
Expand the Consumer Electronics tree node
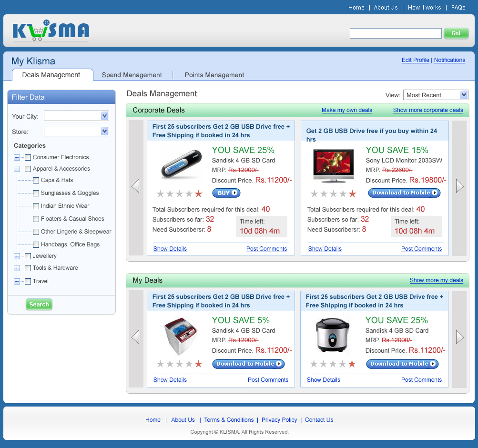pyautogui.click(x=17, y=158)
